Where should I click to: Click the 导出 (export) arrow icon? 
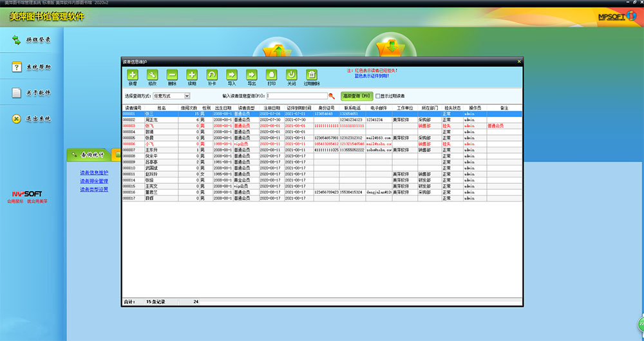point(252,75)
